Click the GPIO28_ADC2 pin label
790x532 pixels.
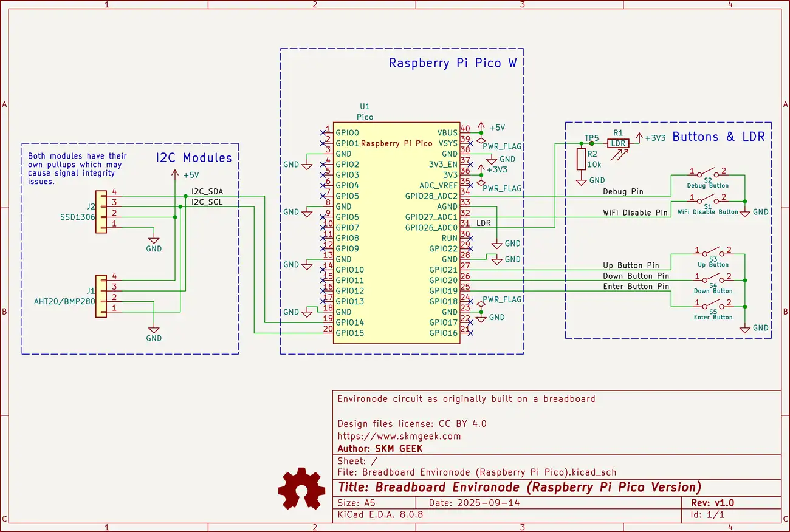431,196
